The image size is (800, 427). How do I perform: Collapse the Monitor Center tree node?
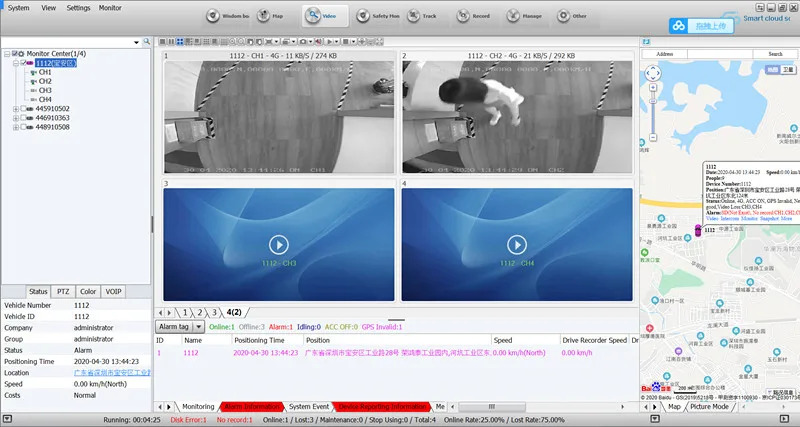pyautogui.click(x=7, y=54)
